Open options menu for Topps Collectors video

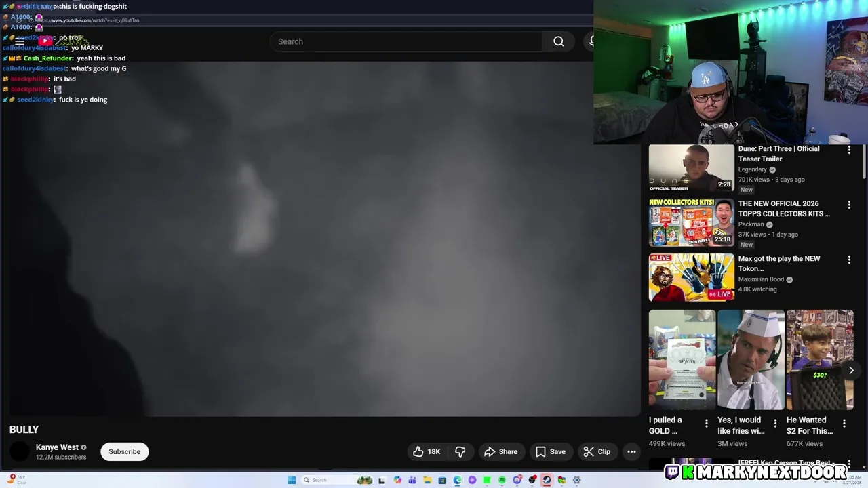coord(849,205)
